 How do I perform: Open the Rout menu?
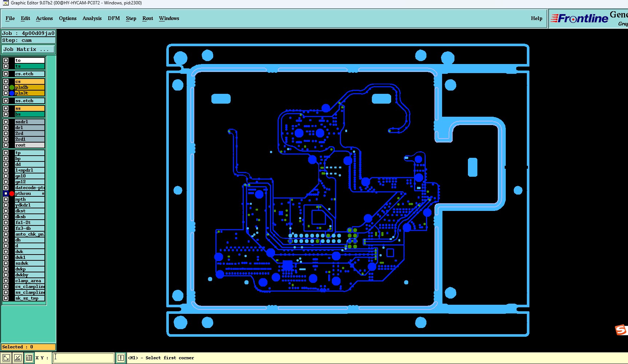[148, 18]
